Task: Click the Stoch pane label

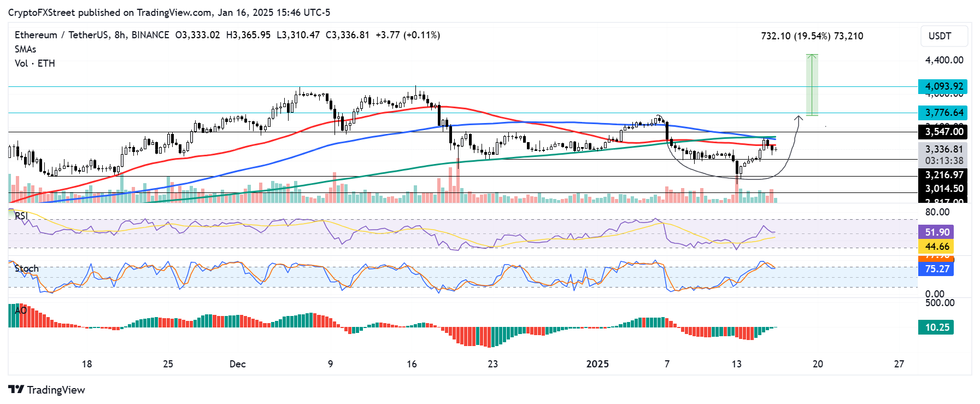Action: (x=26, y=268)
